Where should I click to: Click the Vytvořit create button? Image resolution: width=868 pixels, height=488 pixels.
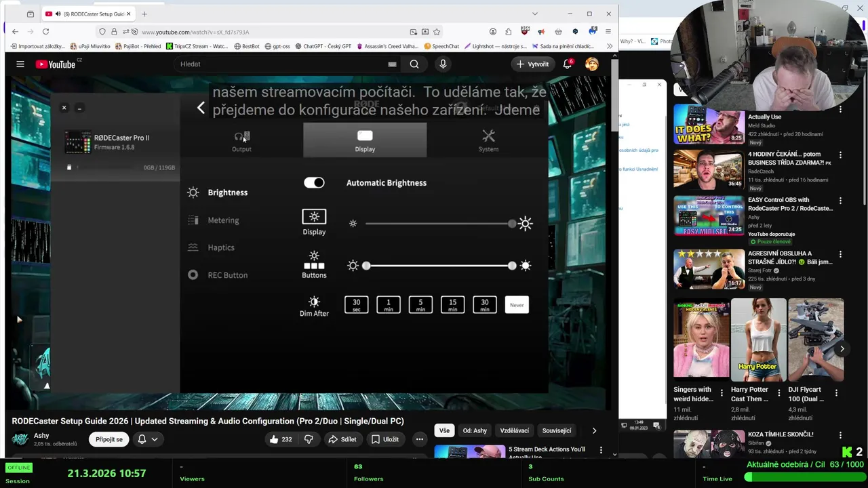pos(532,64)
